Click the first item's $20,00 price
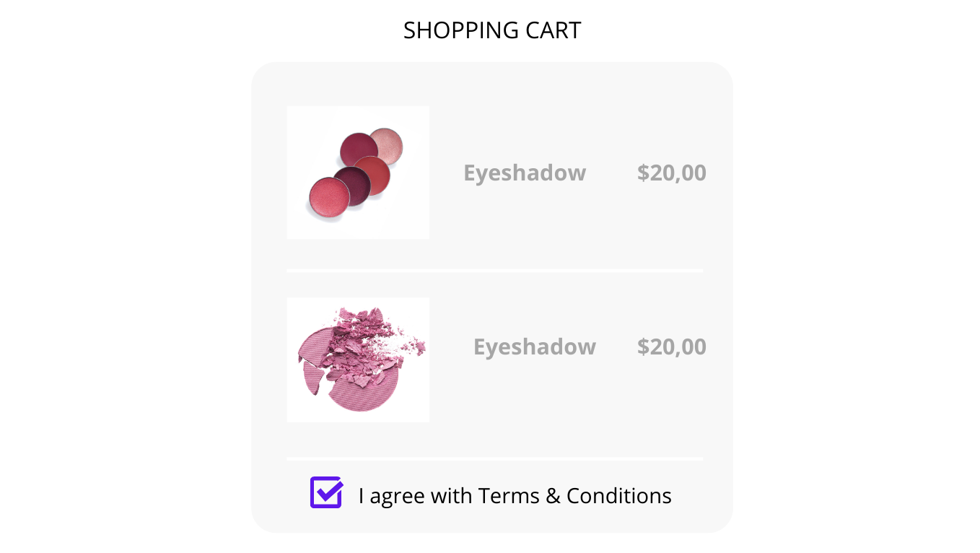Viewport: 980px width, 553px height. [671, 173]
